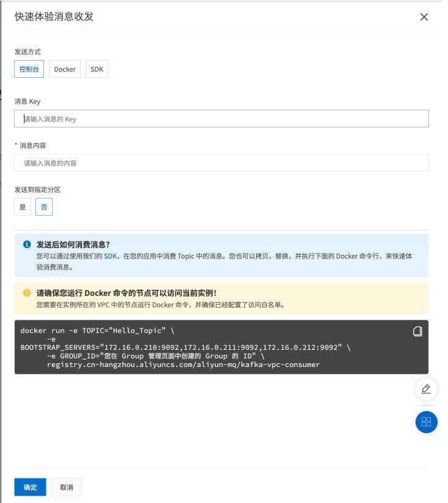This screenshot has width=448, height=503.
Task: Choose the SDK send method tab
Action: 97,69
